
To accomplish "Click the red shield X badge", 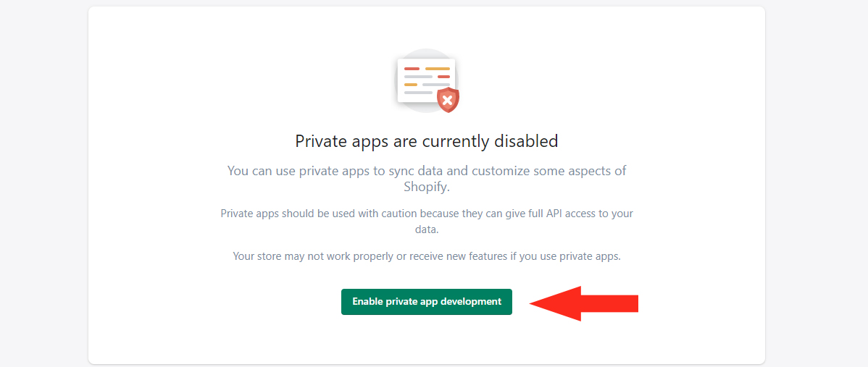I will 448,100.
